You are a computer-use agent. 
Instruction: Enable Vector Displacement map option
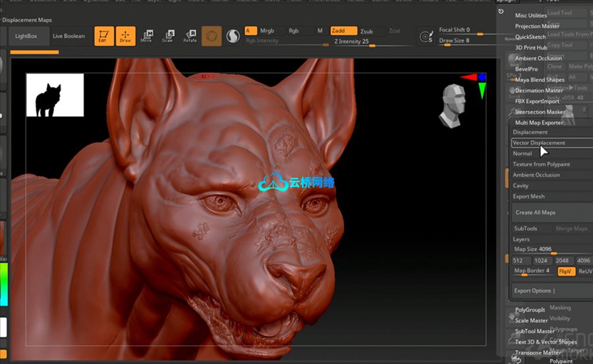tap(539, 143)
